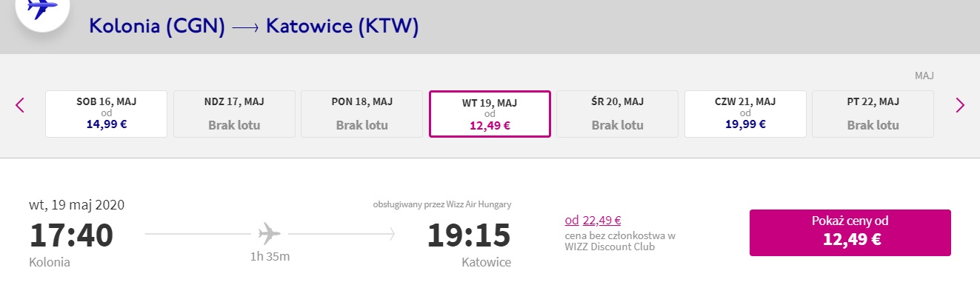Select the WT 19, MAJ date

point(490,114)
